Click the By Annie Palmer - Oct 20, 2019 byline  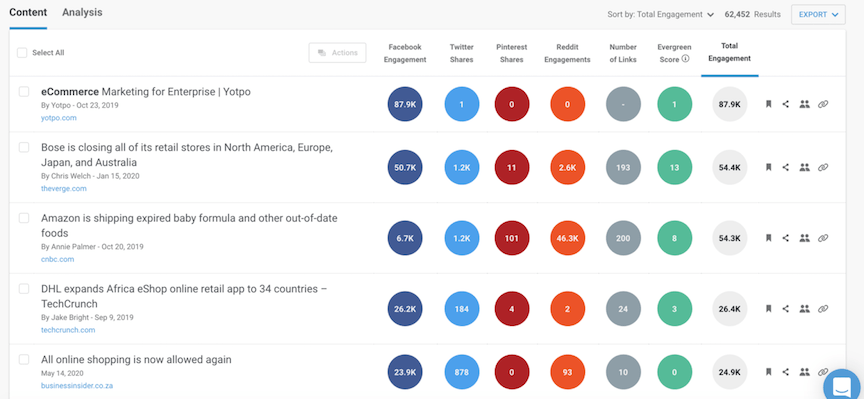click(x=92, y=247)
